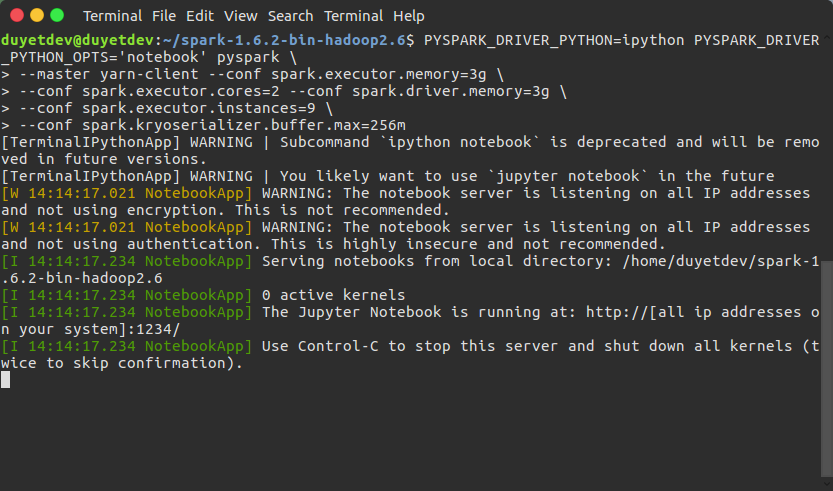Click the ~/spark-1.6.2-bin-hadoop2.6 prompt path

(284, 40)
